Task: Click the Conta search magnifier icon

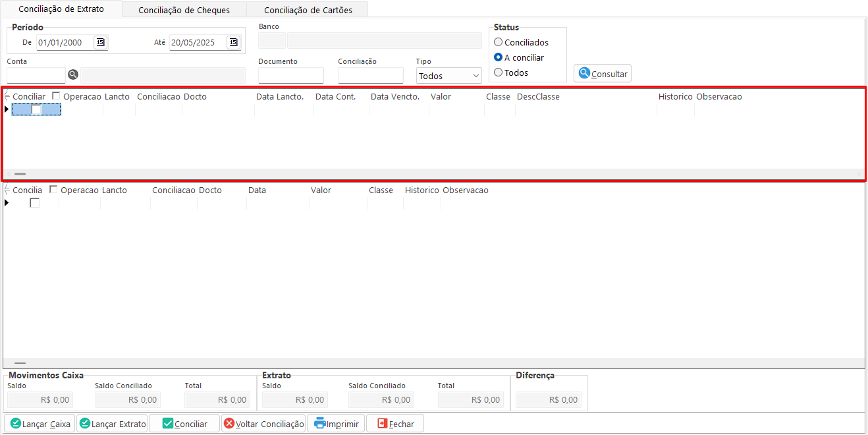Action: click(x=73, y=74)
